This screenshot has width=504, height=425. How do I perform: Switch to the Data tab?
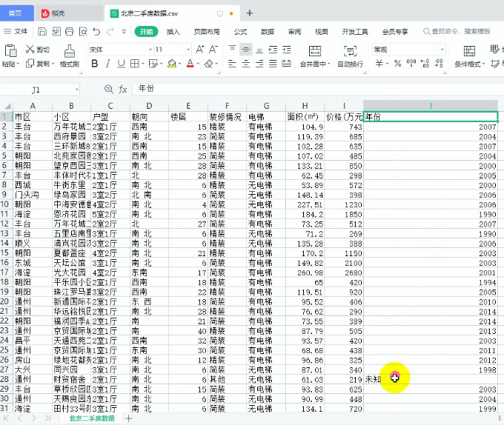pos(268,32)
